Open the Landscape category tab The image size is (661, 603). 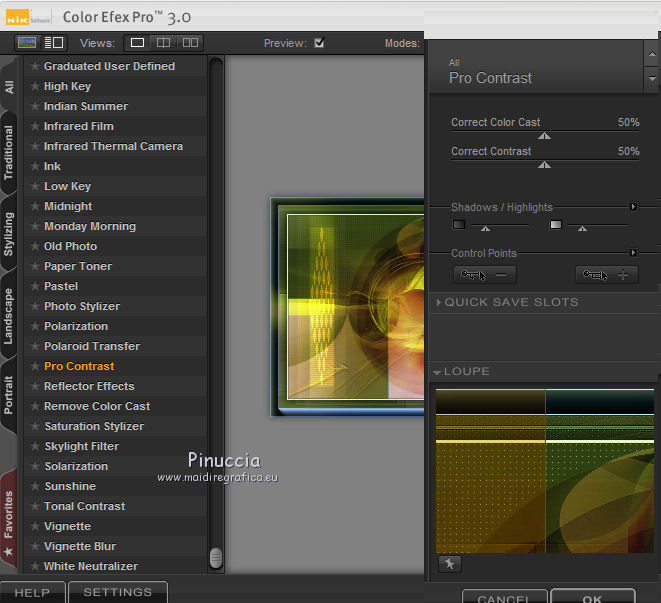tap(9, 315)
